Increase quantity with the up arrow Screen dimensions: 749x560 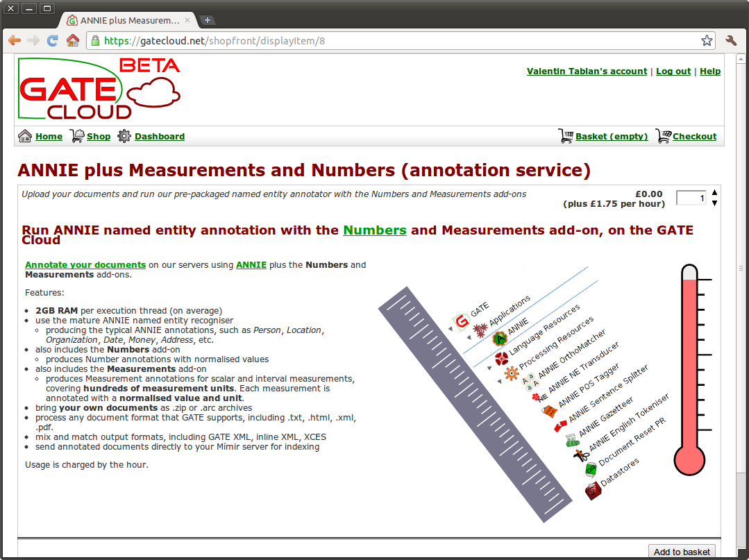coord(714,192)
